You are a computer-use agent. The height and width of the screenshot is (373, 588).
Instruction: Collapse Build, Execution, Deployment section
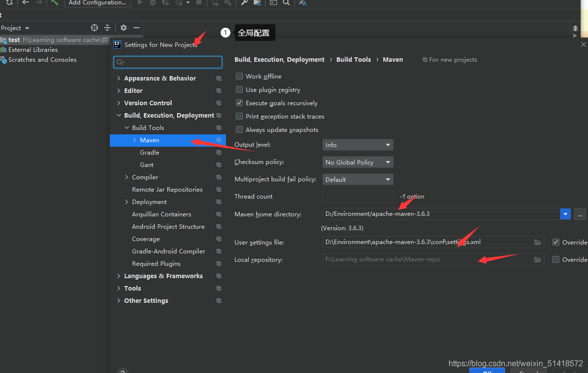click(x=119, y=115)
